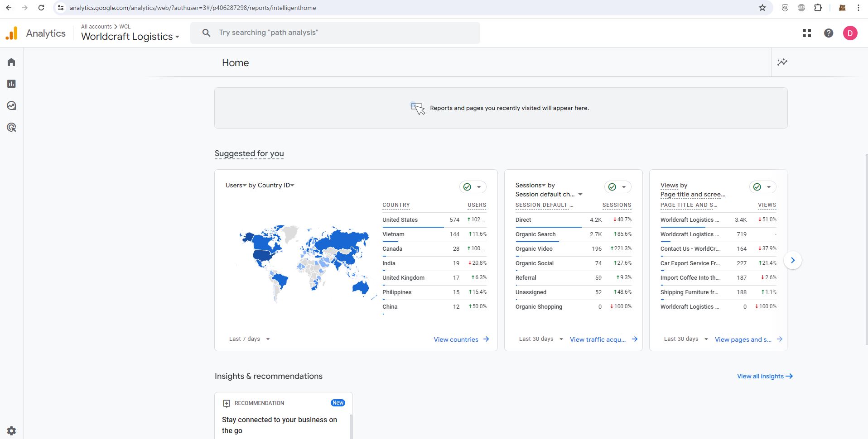Open browser extensions puzzle icon

click(x=818, y=8)
